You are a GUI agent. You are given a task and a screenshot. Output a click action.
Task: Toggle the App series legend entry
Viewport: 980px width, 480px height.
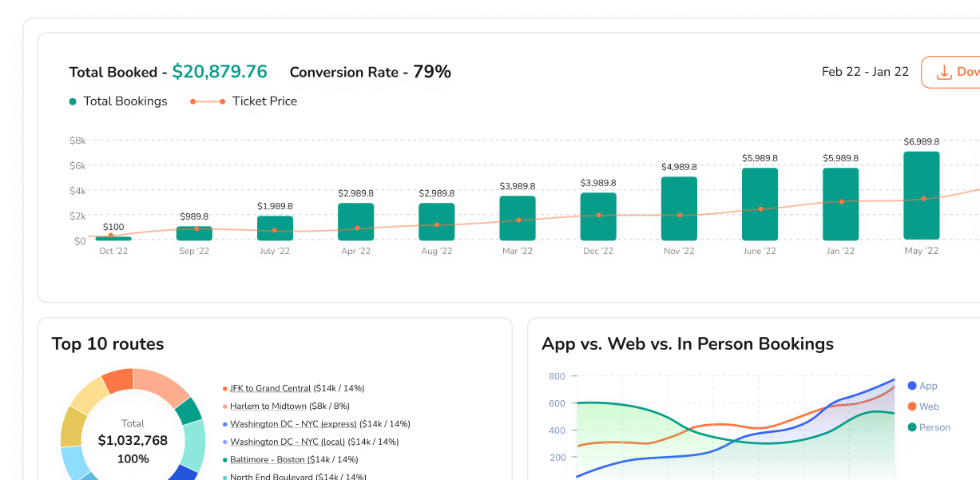point(922,386)
